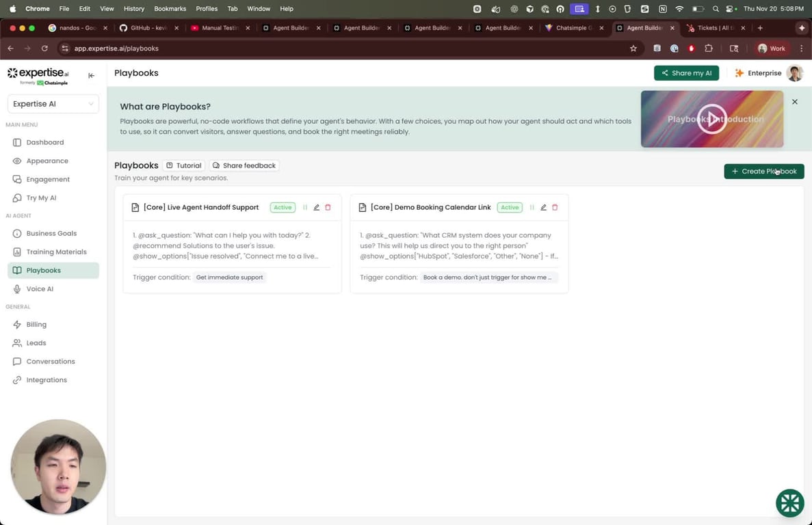Click the browser back arrow
This screenshot has height=525, width=812.
[11, 48]
